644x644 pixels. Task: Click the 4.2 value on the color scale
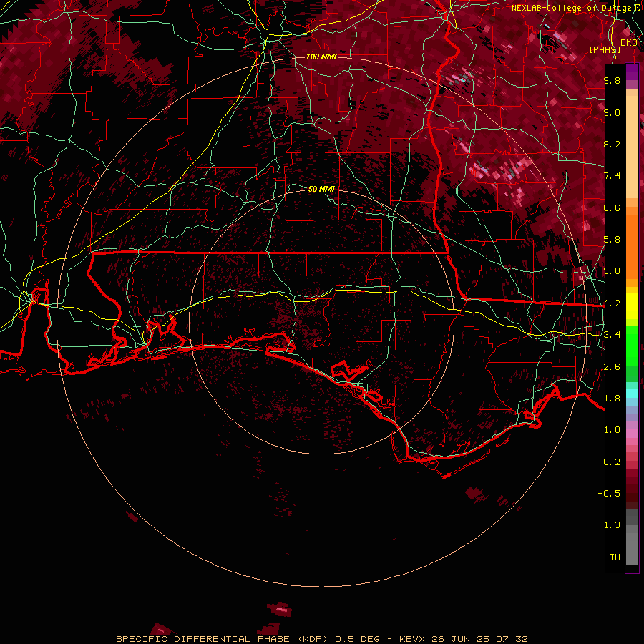point(612,303)
